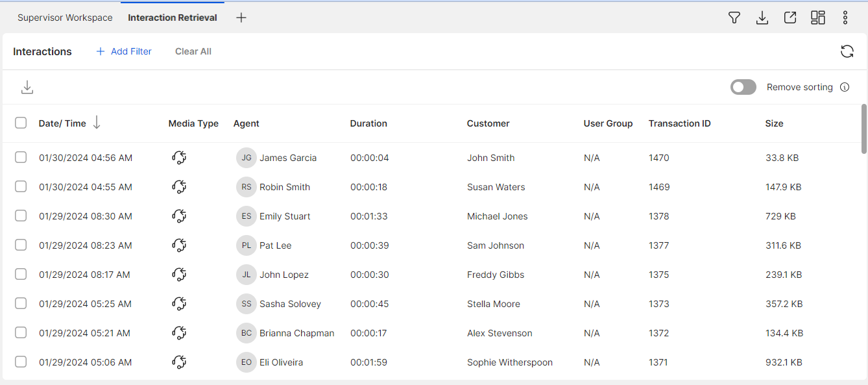Refresh the Interactions list
868x385 pixels.
pos(847,51)
